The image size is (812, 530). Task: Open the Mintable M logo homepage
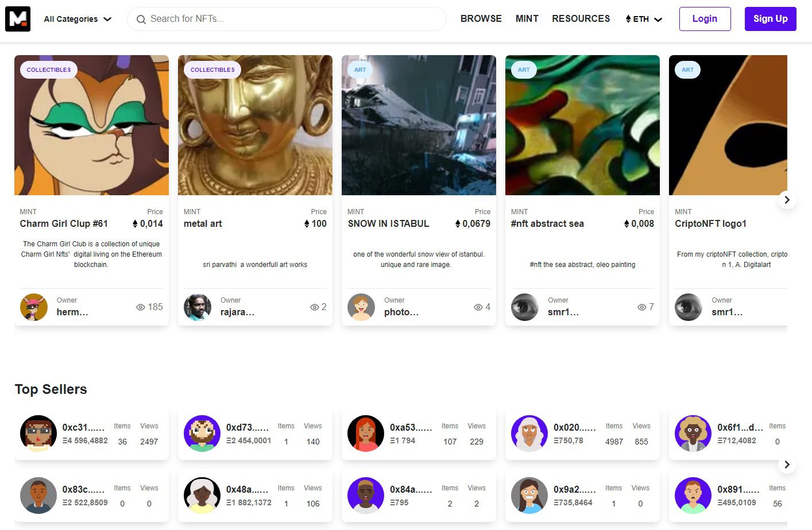[18, 19]
